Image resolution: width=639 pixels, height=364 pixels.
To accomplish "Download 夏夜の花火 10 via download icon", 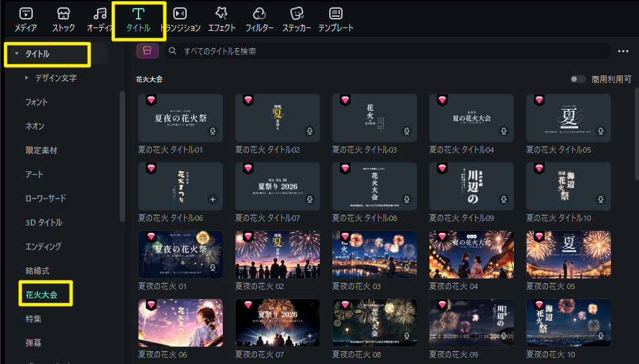I will pos(601,336).
